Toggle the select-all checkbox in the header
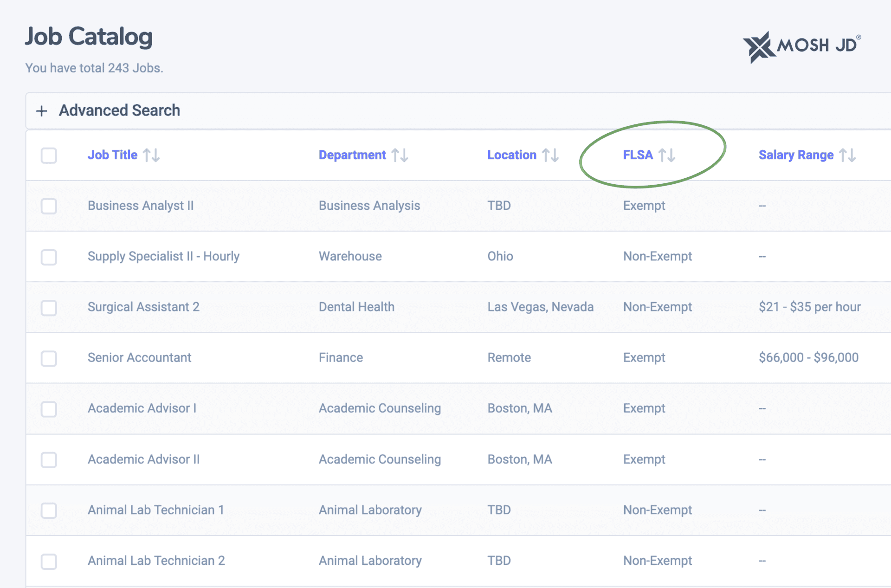Viewport: 891px width, 588px height. tap(49, 155)
